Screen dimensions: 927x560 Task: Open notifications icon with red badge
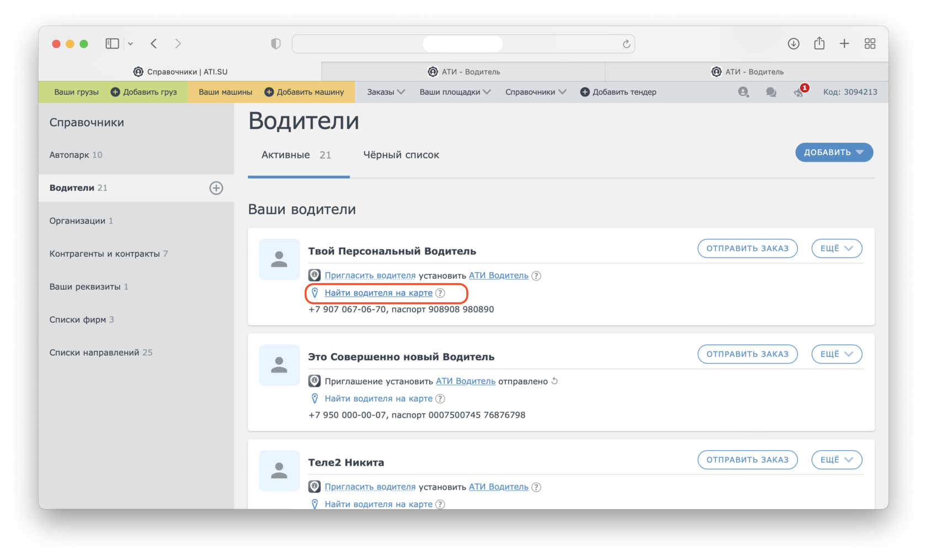(x=800, y=91)
